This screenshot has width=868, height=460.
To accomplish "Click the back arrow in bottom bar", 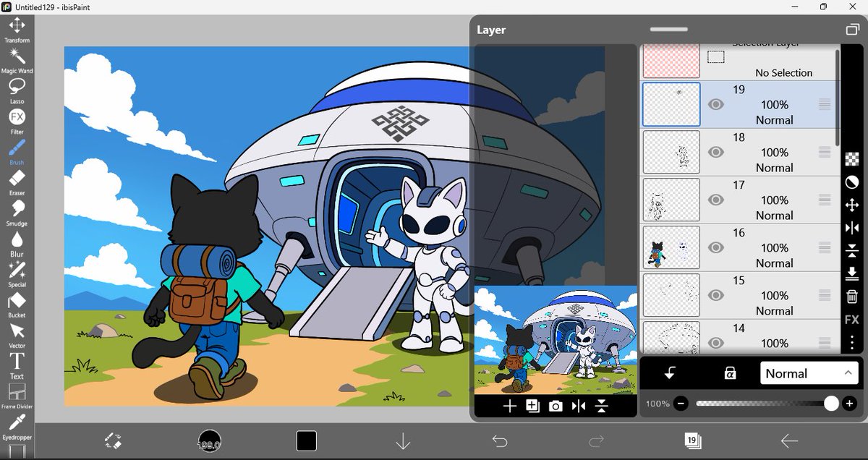I will [x=789, y=440].
